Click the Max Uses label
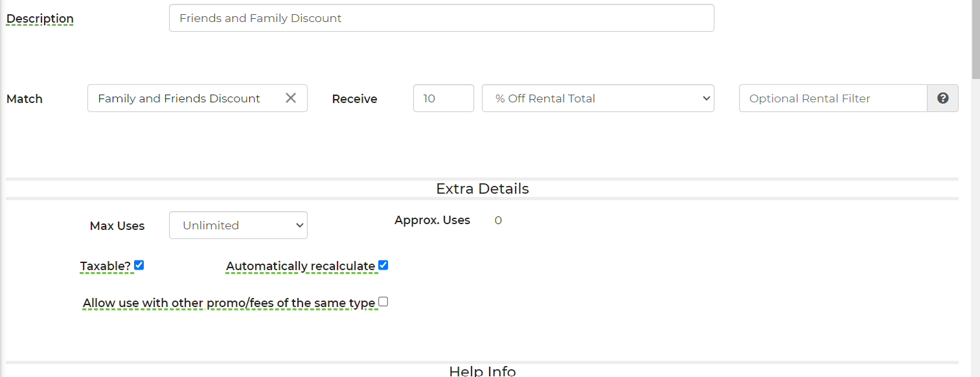The image size is (980, 377). [x=117, y=226]
